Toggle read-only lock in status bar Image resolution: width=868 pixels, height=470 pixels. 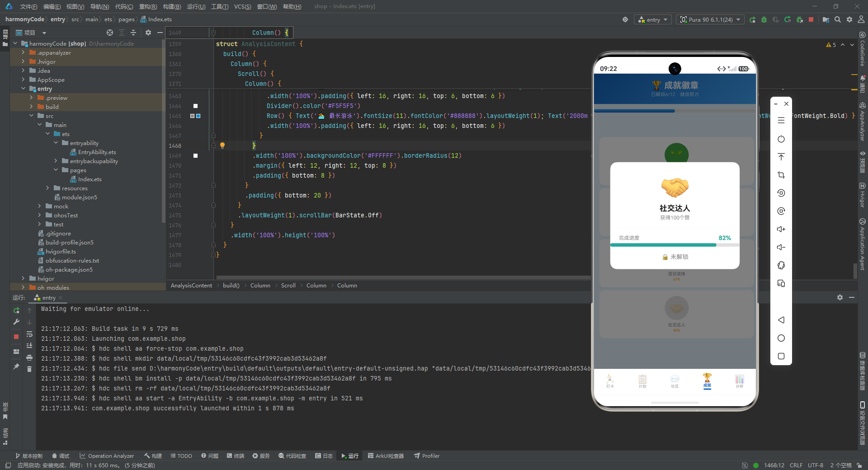(859, 465)
